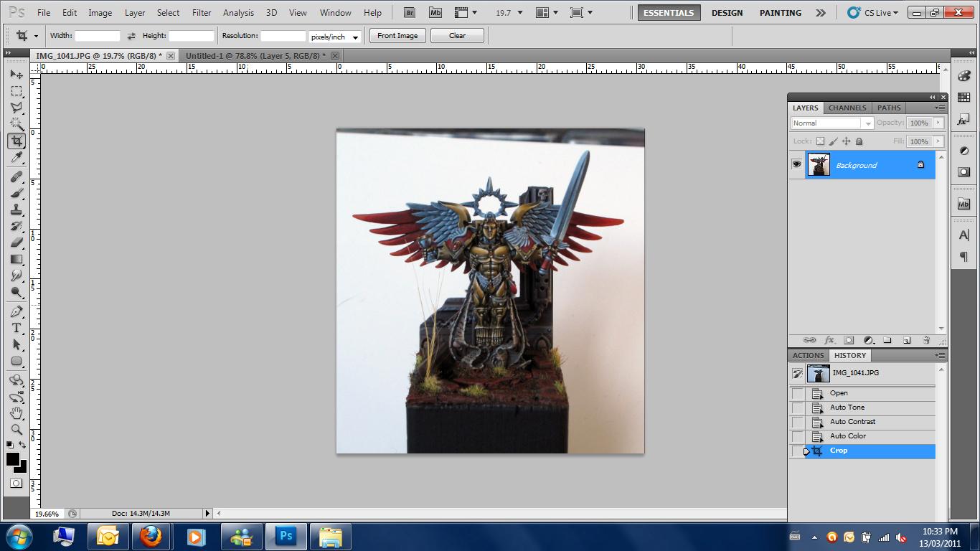Screen dimensions: 980x551
Task: Select the Pen tool
Action: click(x=17, y=311)
